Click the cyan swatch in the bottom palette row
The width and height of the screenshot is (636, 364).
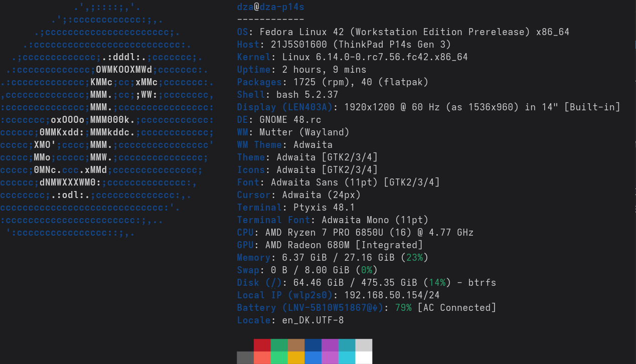click(347, 357)
